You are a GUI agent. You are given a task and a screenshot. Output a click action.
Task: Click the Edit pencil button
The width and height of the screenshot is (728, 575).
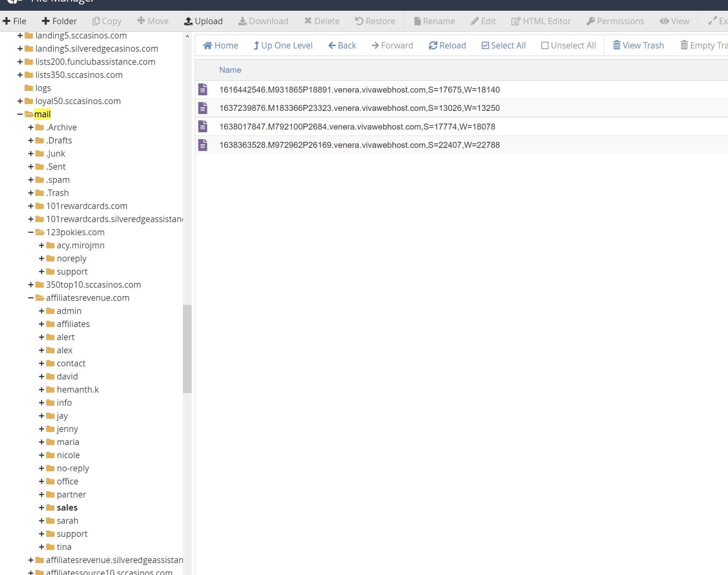pyautogui.click(x=483, y=21)
